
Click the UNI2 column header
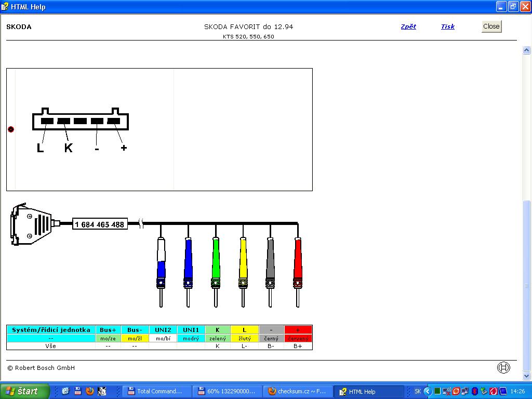[x=163, y=330]
